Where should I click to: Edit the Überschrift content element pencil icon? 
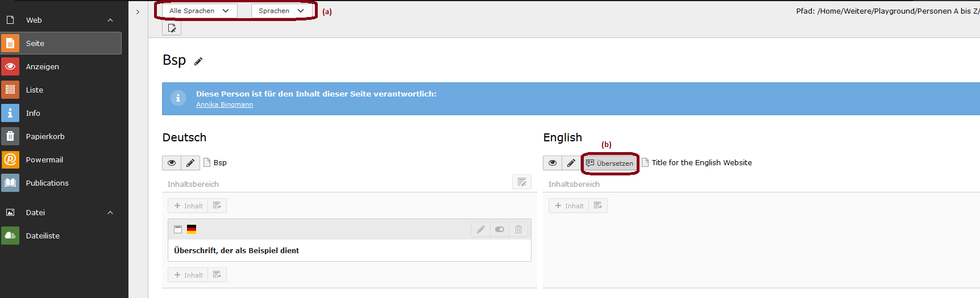pos(481,229)
